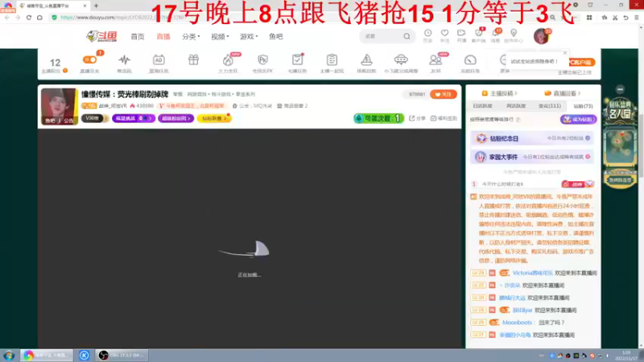Expand the 视频 dropdown menu
This screenshot has height=362, width=644.
(220, 36)
